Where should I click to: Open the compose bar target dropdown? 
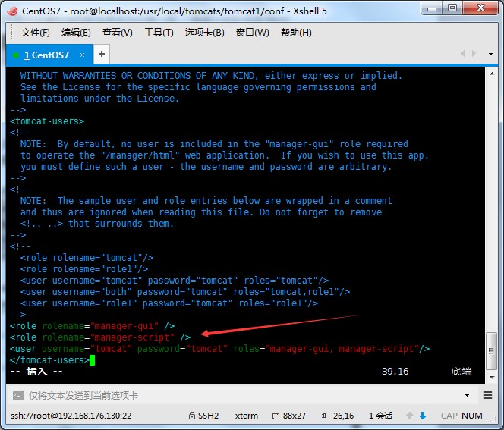(x=467, y=395)
